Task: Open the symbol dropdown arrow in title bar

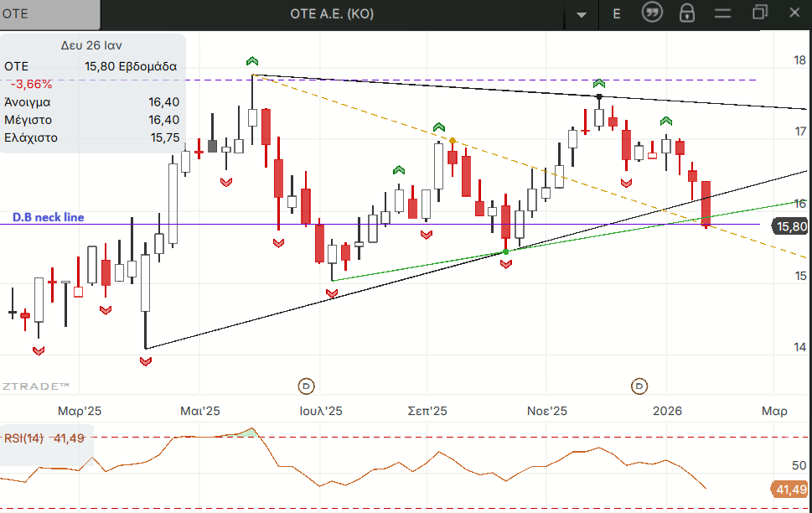Action: click(582, 14)
